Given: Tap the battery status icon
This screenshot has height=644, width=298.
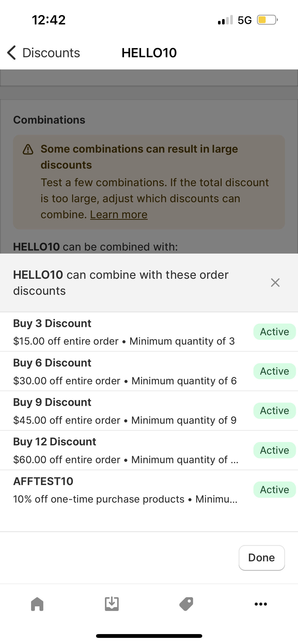Looking at the screenshot, I should coord(267,20).
